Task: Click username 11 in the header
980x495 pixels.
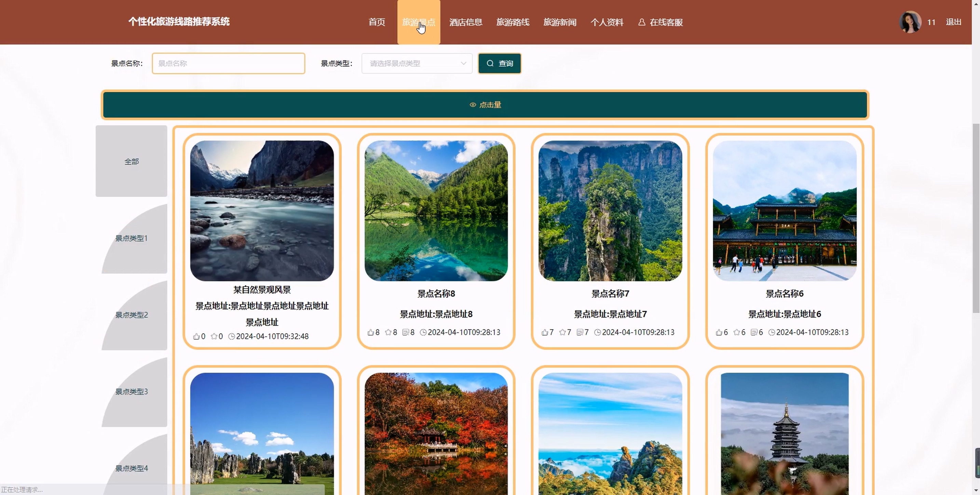Action: tap(931, 22)
